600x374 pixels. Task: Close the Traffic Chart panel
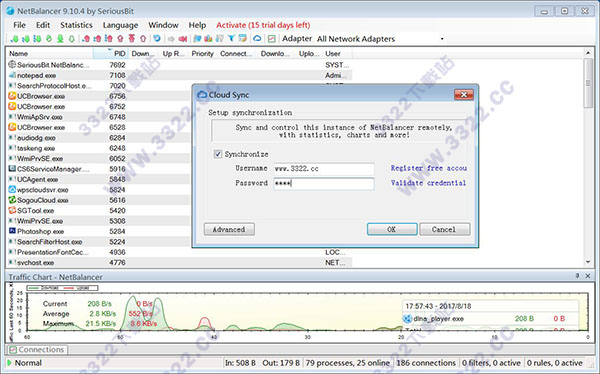click(588, 276)
